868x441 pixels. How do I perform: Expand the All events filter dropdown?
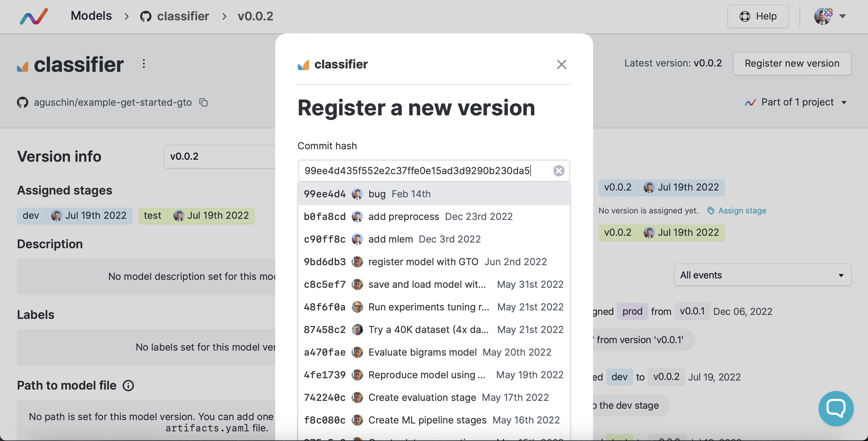point(762,275)
